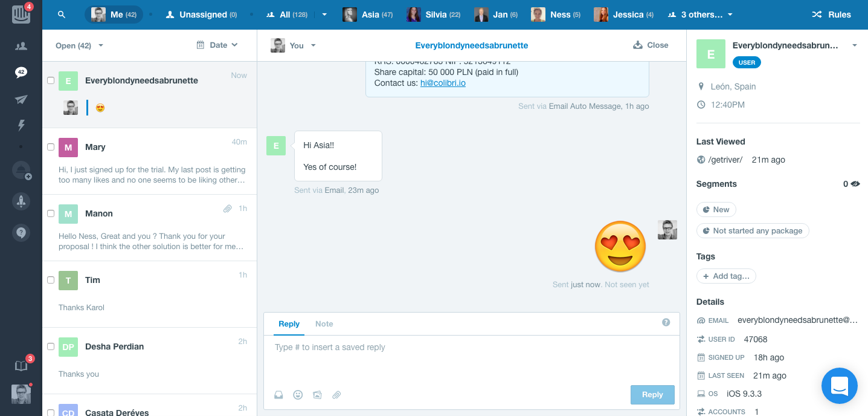Expand the All (128) dropdown arrow
Image resolution: width=868 pixels, height=416 pixels.
[x=325, y=15]
